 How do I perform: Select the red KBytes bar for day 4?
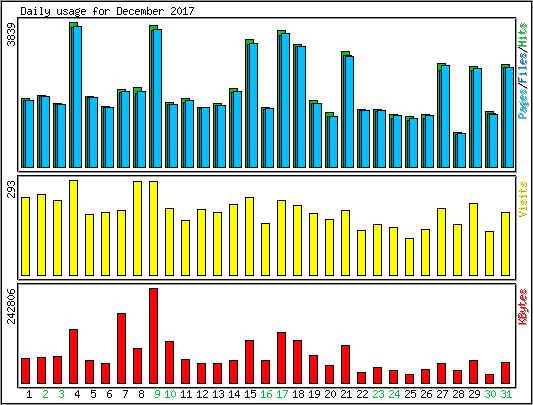coord(73,356)
